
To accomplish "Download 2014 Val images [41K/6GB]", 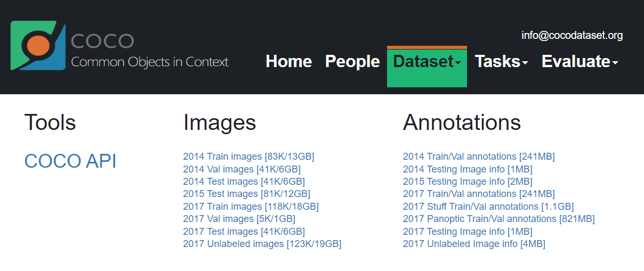I will tap(241, 169).
